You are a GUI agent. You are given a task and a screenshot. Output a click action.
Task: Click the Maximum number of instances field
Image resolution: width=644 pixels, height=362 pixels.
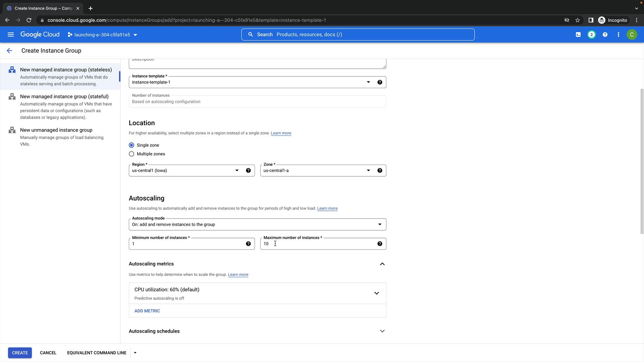(319, 244)
